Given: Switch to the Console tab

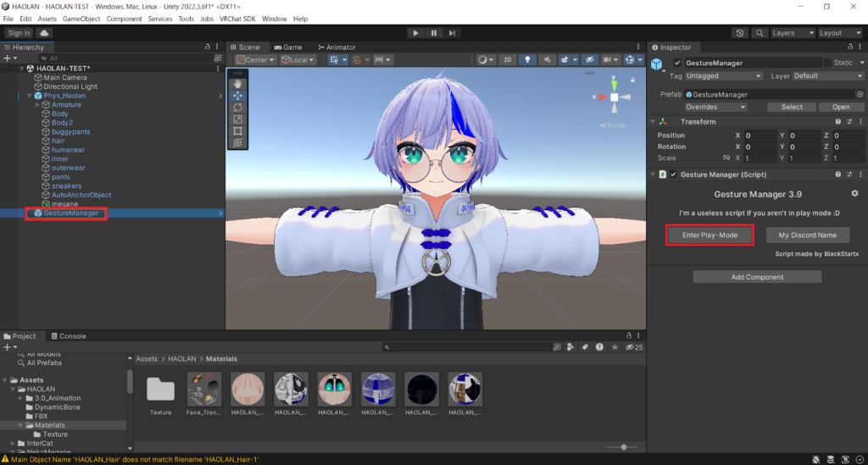Looking at the screenshot, I should pos(68,335).
